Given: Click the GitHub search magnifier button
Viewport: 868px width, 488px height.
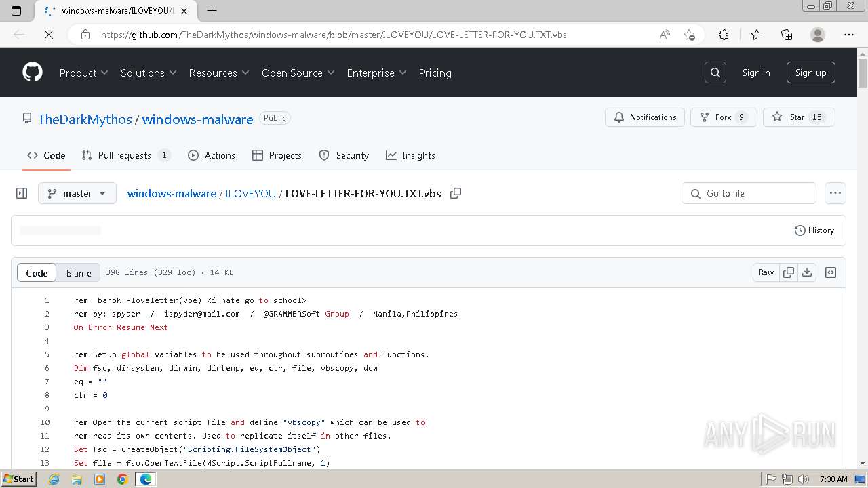Looking at the screenshot, I should (715, 73).
